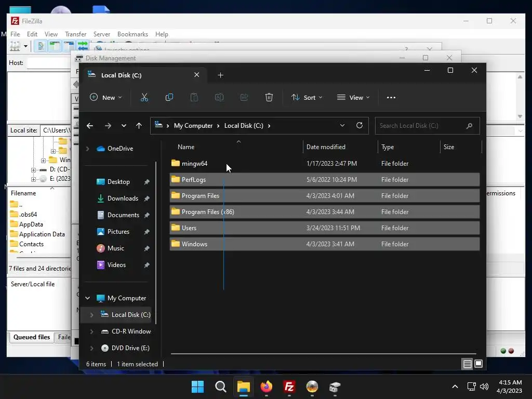
Task: Click the FileZilla Host input field
Action: pos(49,63)
